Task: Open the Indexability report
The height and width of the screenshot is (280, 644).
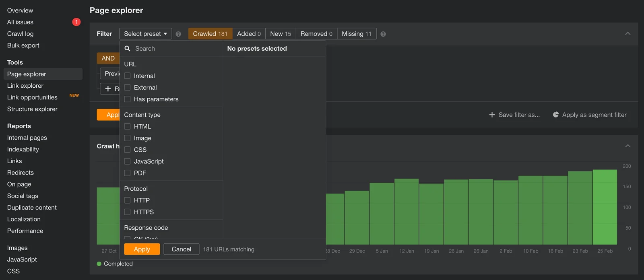Action: point(23,149)
